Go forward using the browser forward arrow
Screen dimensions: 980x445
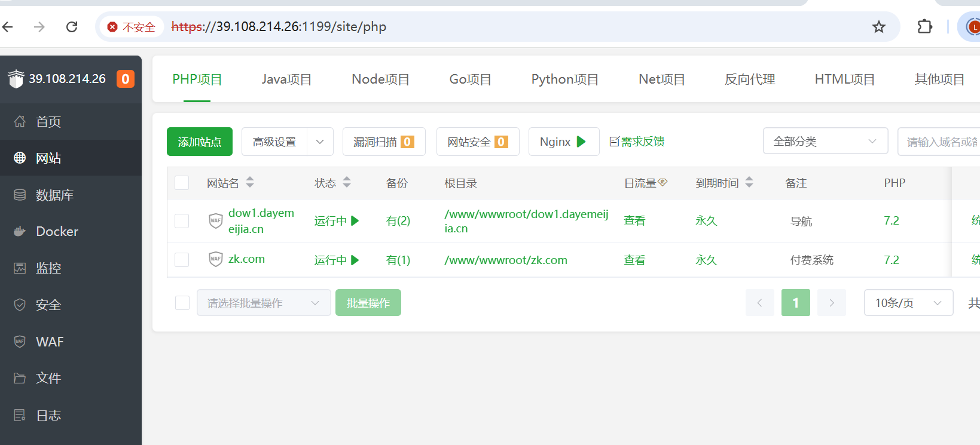click(39, 27)
